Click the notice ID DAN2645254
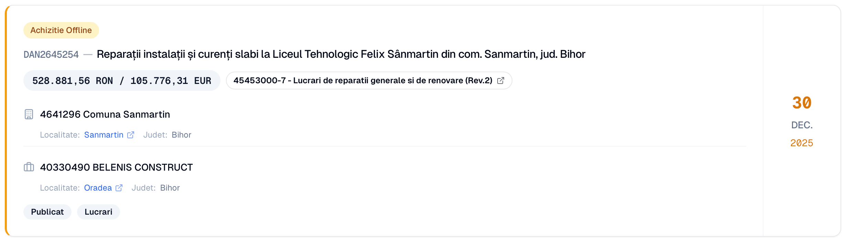Viewport: 868px width, 247px height. click(x=51, y=55)
